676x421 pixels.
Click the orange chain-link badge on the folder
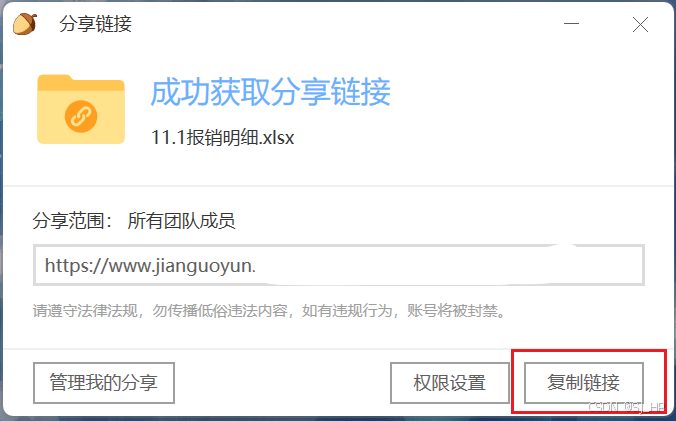[81, 116]
